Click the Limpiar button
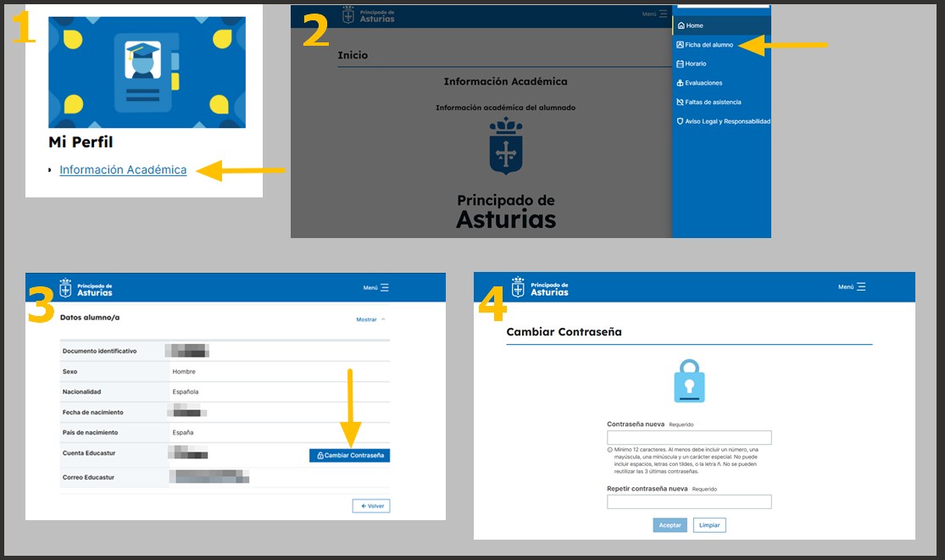Screen dimensions: 945x560 click(x=709, y=525)
